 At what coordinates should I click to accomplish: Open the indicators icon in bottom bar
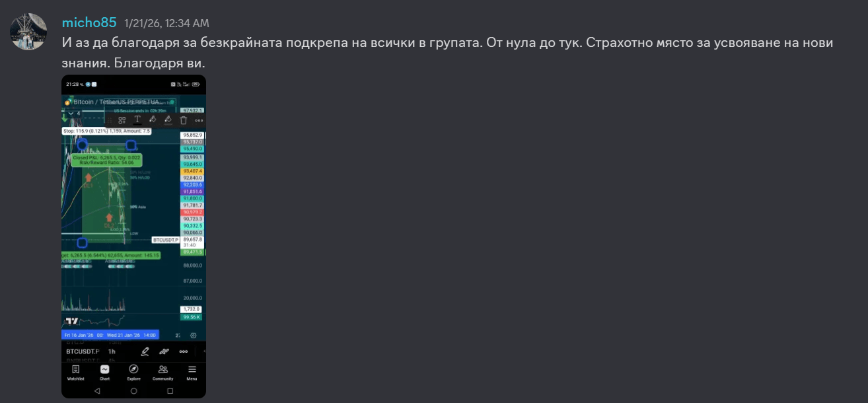pyautogui.click(x=164, y=351)
